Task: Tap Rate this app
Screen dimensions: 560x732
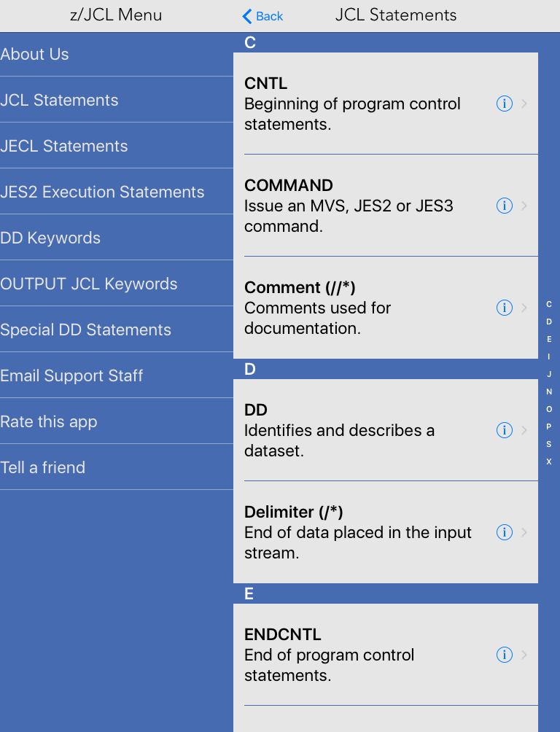Action: (49, 421)
